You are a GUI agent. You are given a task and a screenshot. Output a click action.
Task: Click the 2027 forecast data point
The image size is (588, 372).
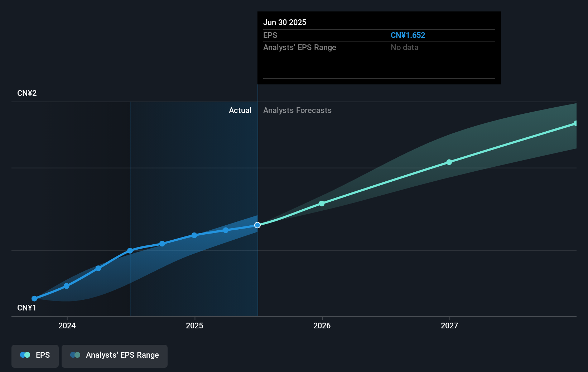coord(449,162)
